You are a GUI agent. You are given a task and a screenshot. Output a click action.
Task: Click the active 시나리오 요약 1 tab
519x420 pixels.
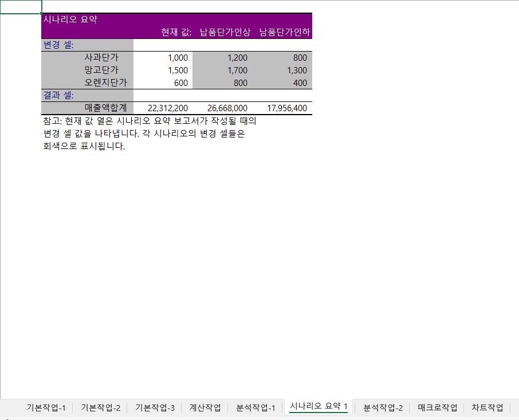[x=319, y=406]
